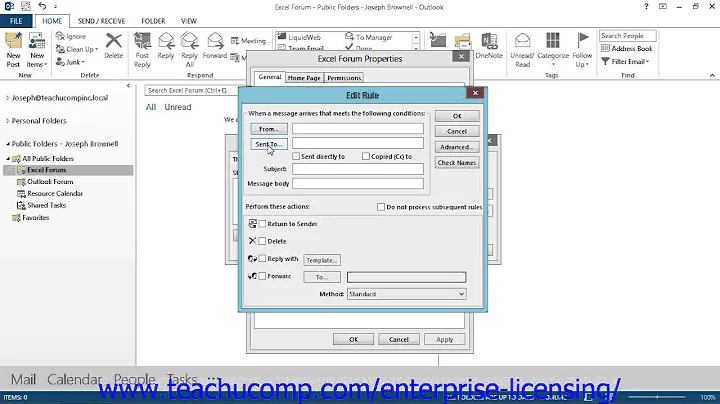The width and height of the screenshot is (720, 404).
Task: Open Permissions tab in Properties
Action: pyautogui.click(x=344, y=78)
